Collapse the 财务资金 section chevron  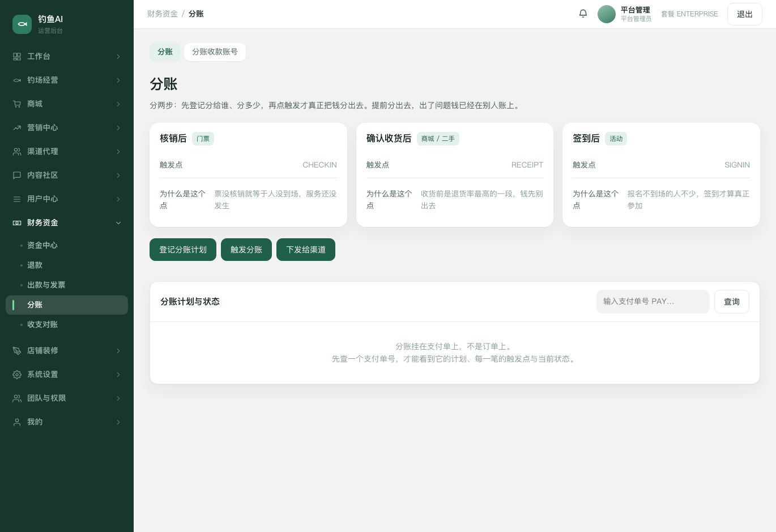[x=118, y=223]
